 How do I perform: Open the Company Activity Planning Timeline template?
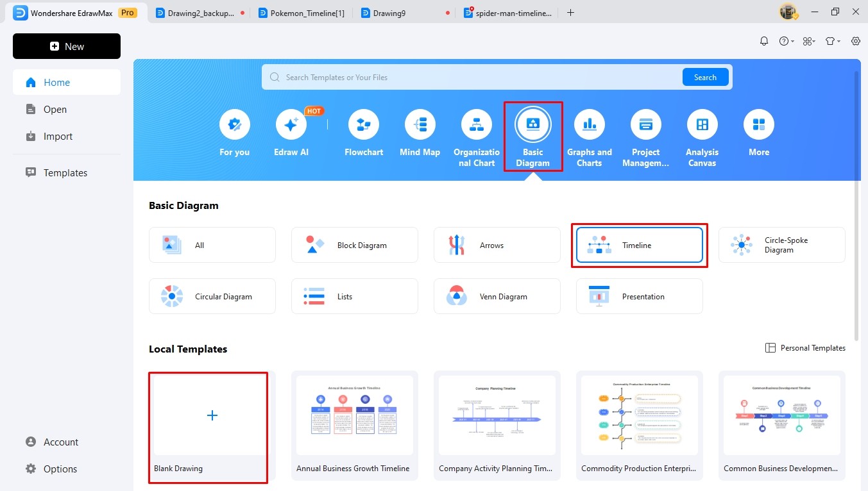point(497,426)
